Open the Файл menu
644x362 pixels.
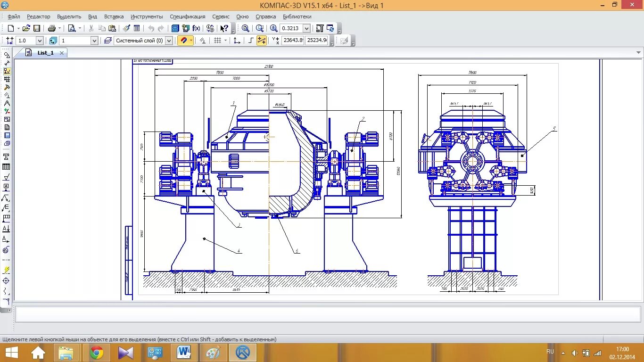14,16
